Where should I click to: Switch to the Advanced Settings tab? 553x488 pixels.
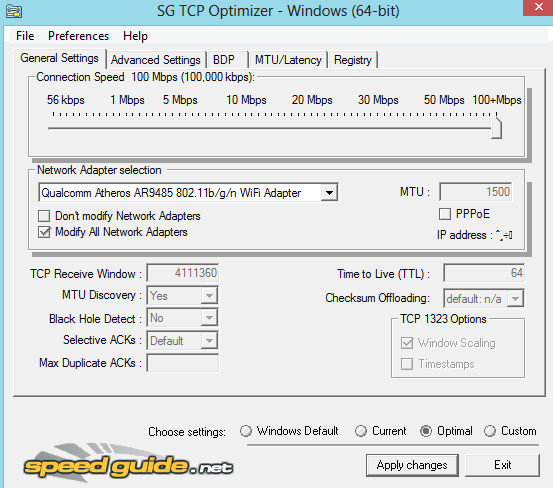(156, 60)
